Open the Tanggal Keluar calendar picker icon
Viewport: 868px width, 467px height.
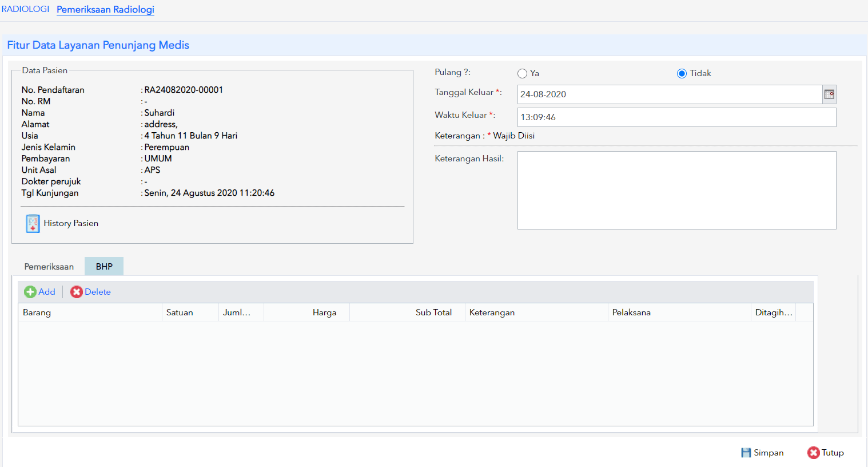pyautogui.click(x=829, y=94)
